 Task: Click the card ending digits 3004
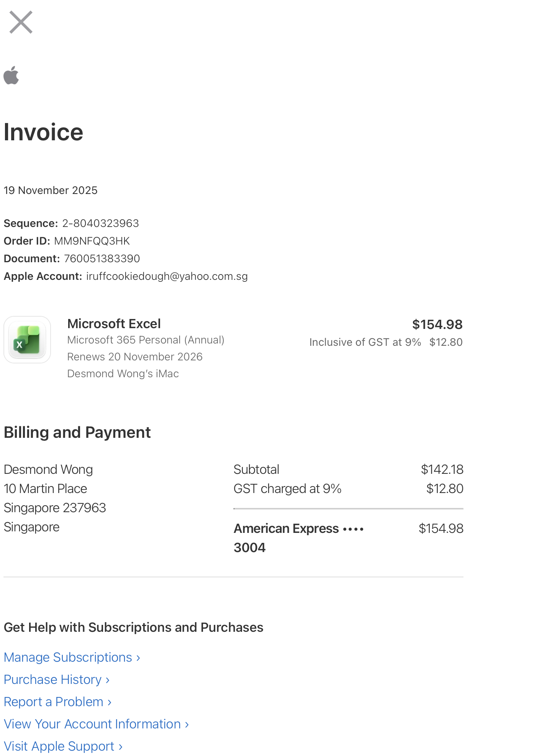click(x=250, y=548)
